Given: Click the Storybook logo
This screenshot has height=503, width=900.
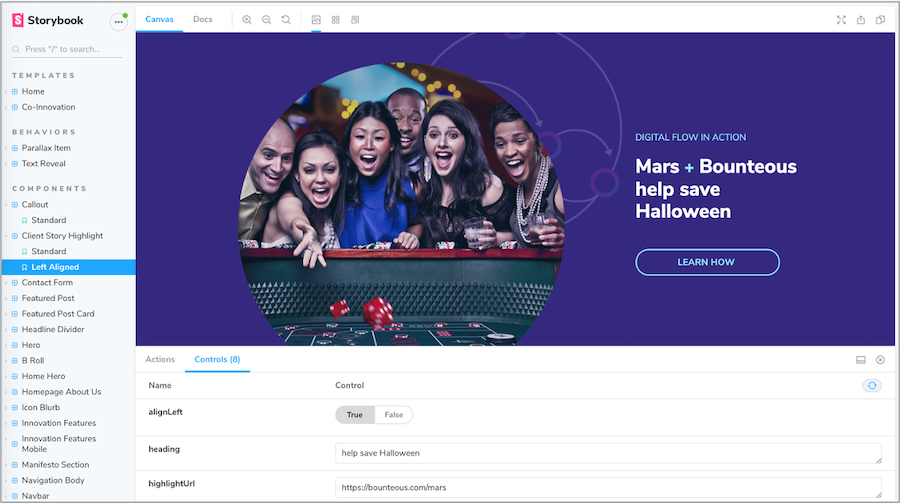Looking at the screenshot, I should point(48,21).
